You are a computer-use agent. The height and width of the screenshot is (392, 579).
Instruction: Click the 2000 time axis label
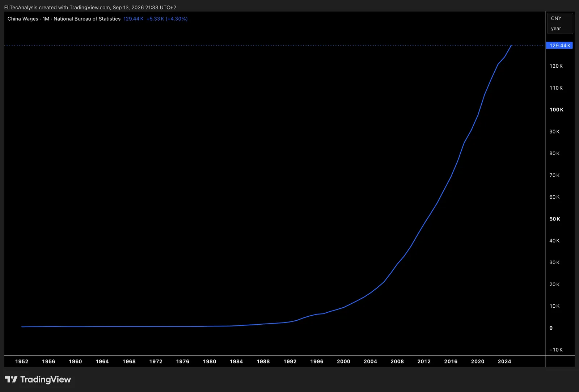[343, 362]
